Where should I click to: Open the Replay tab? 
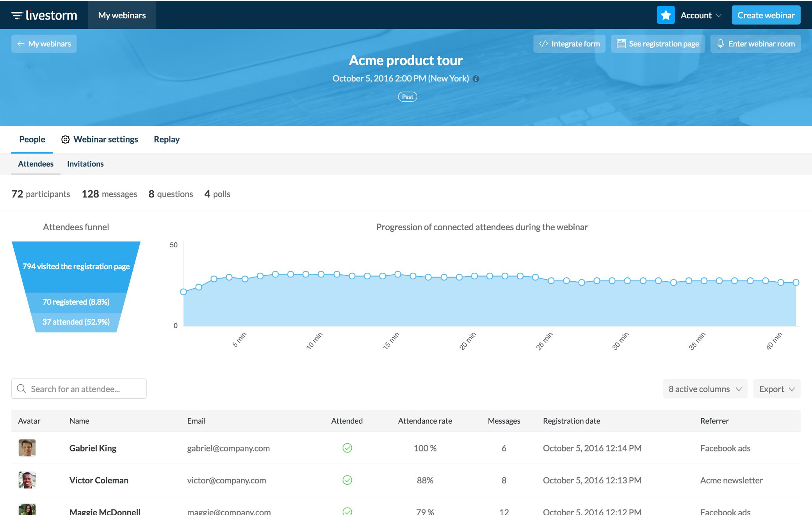166,139
